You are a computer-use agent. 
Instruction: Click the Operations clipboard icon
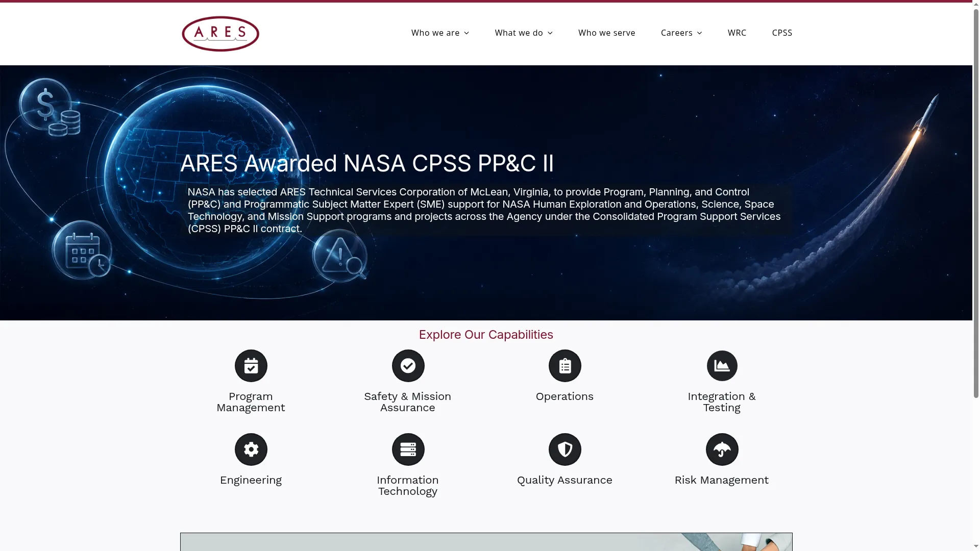565,366
